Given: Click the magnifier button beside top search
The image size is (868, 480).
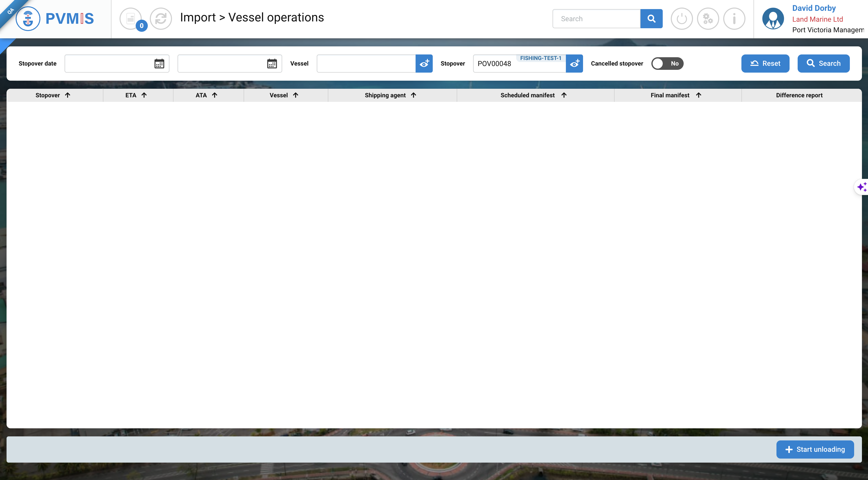Looking at the screenshot, I should coord(651,18).
